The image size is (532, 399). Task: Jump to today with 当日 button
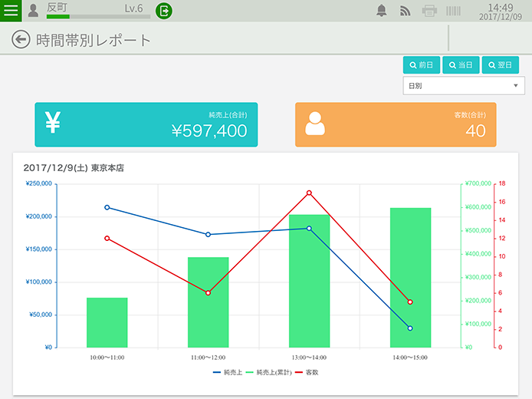(461, 65)
